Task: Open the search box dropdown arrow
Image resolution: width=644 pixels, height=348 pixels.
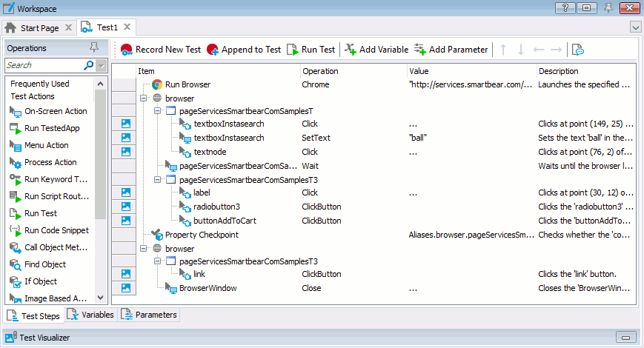Action: pyautogui.click(x=102, y=66)
